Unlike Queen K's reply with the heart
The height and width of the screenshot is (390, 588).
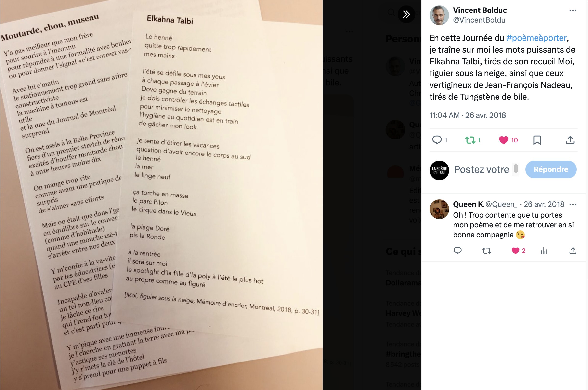tap(515, 251)
